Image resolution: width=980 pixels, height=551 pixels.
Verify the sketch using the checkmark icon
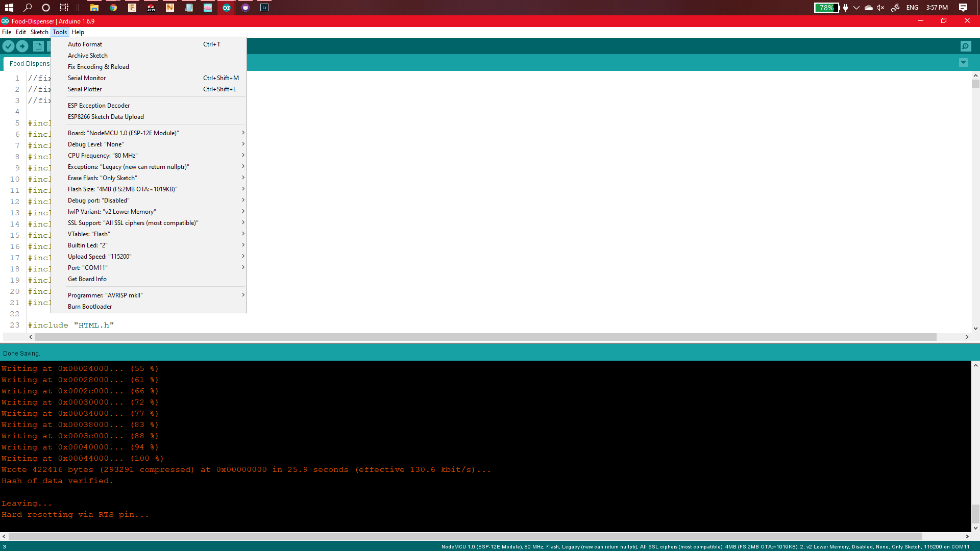pos(8,46)
